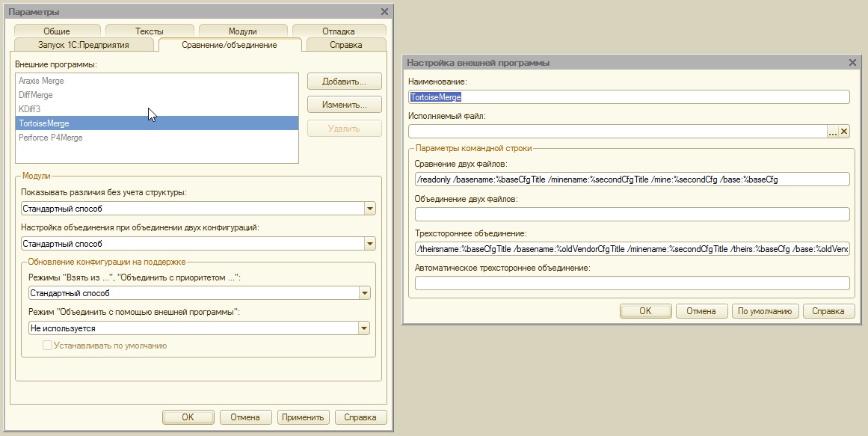868x436 pixels.
Task: Check the "Устанавливать по умолчанию" checkbox
Action: coord(47,345)
